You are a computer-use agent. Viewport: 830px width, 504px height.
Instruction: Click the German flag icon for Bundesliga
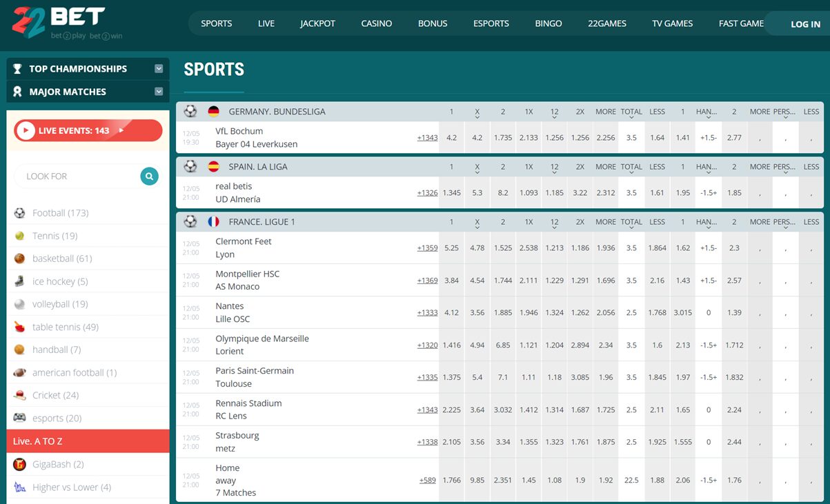coord(214,112)
